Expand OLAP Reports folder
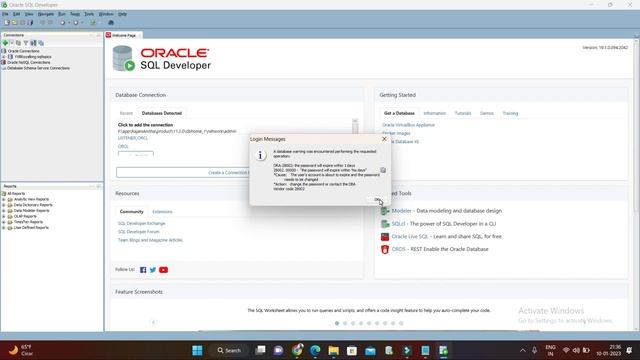 point(4,216)
